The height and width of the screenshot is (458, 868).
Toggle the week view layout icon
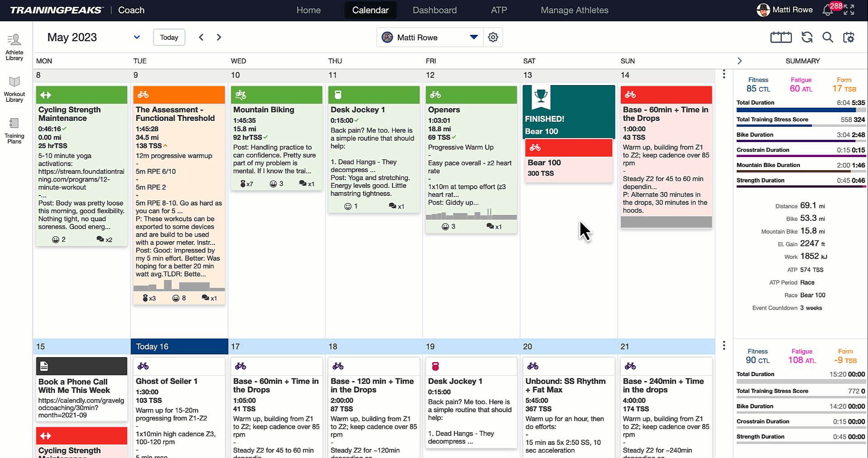tap(781, 38)
